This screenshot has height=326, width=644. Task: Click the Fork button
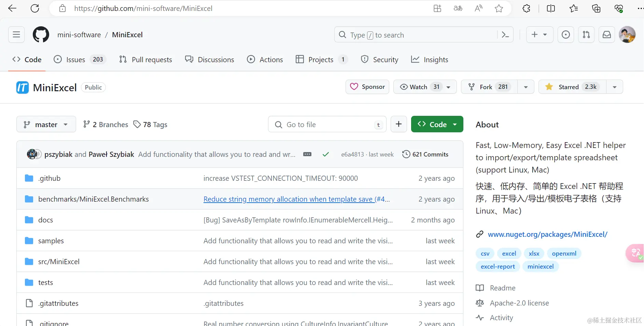point(489,87)
